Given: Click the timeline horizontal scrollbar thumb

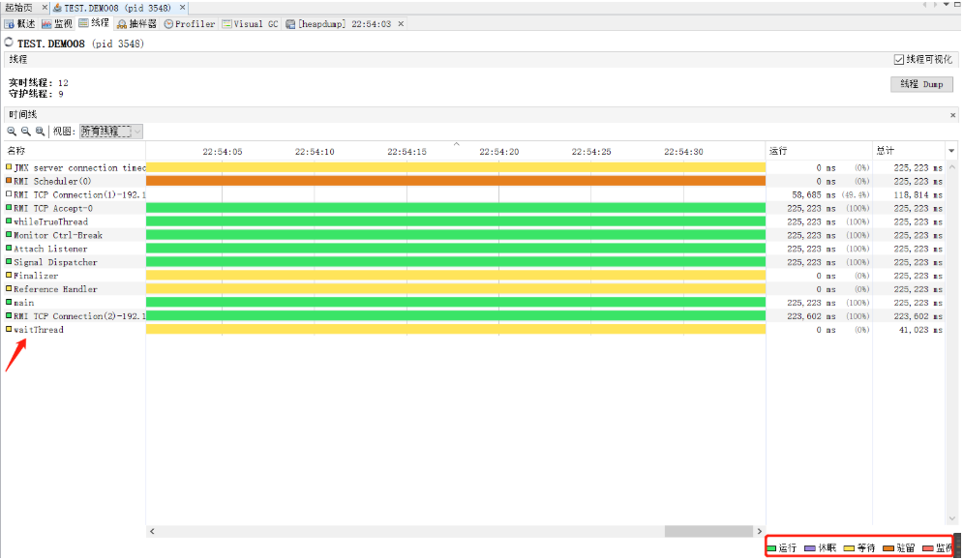Looking at the screenshot, I should 708,531.
